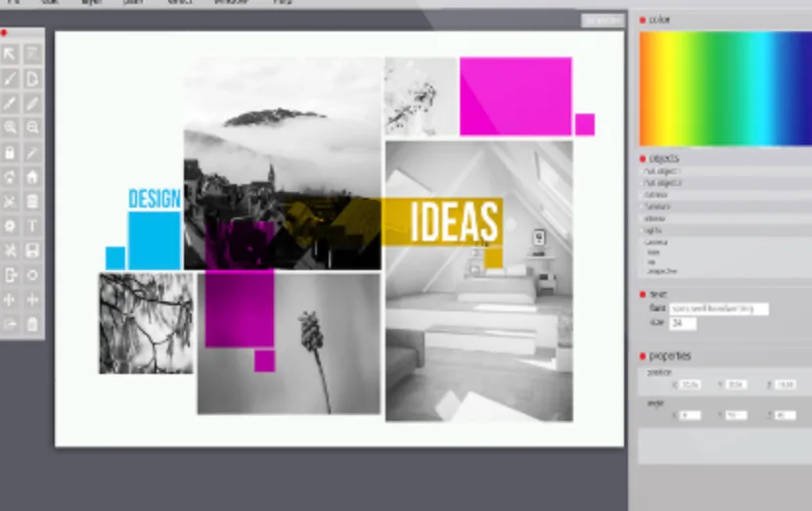This screenshot has width=812, height=511.
Task: Select the arrow selection tool
Action: pyautogui.click(x=10, y=54)
